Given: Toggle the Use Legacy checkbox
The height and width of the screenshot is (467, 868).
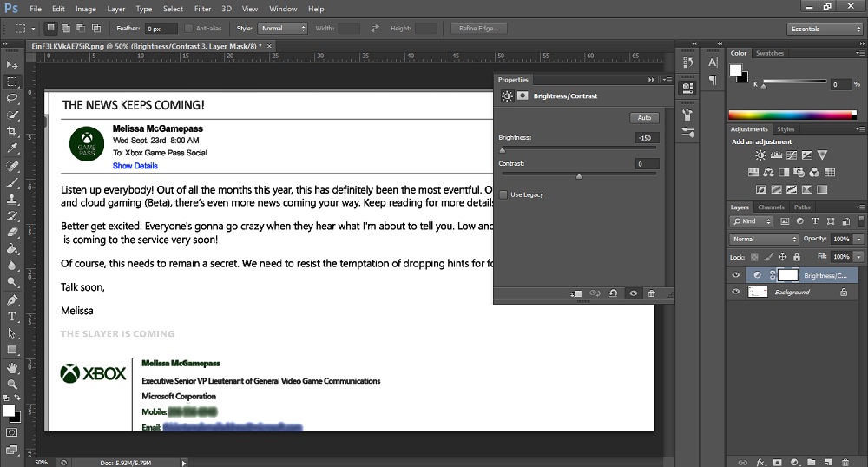Looking at the screenshot, I should click(x=503, y=194).
